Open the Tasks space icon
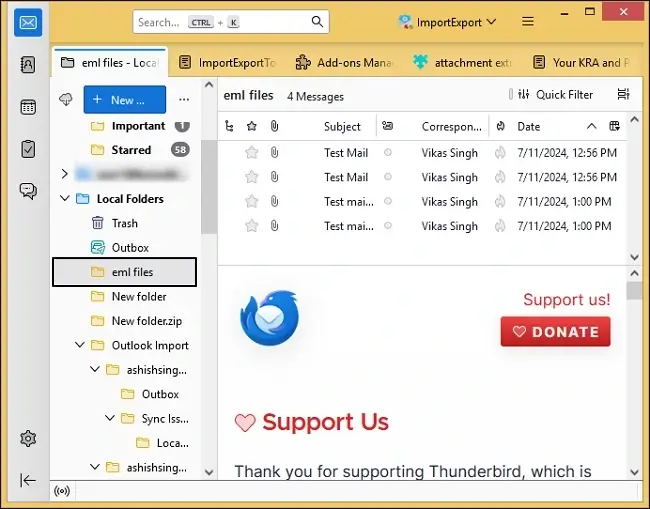Image resolution: width=650 pixels, height=509 pixels. [28, 149]
